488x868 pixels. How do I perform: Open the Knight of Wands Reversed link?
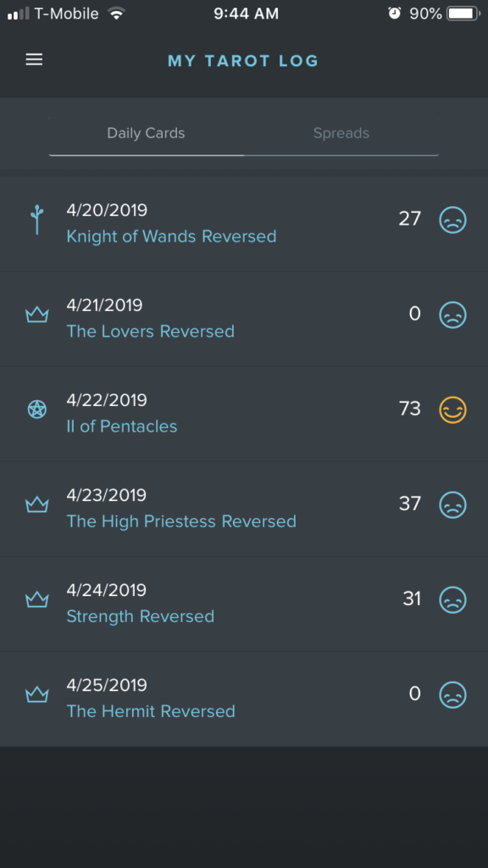point(171,236)
